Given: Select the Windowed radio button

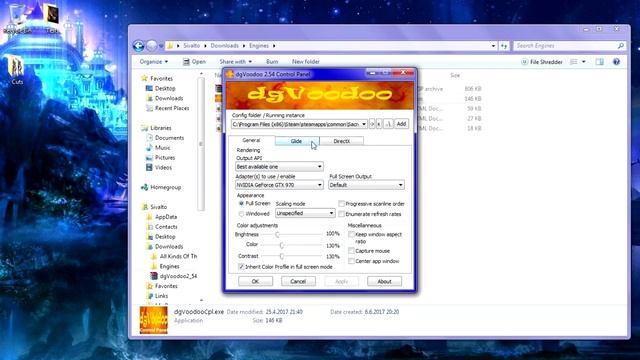Looking at the screenshot, I should click(241, 214).
